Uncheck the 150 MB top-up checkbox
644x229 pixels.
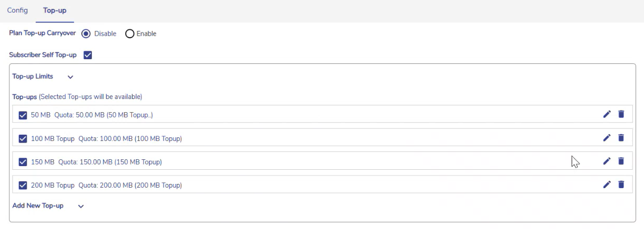coord(23,162)
